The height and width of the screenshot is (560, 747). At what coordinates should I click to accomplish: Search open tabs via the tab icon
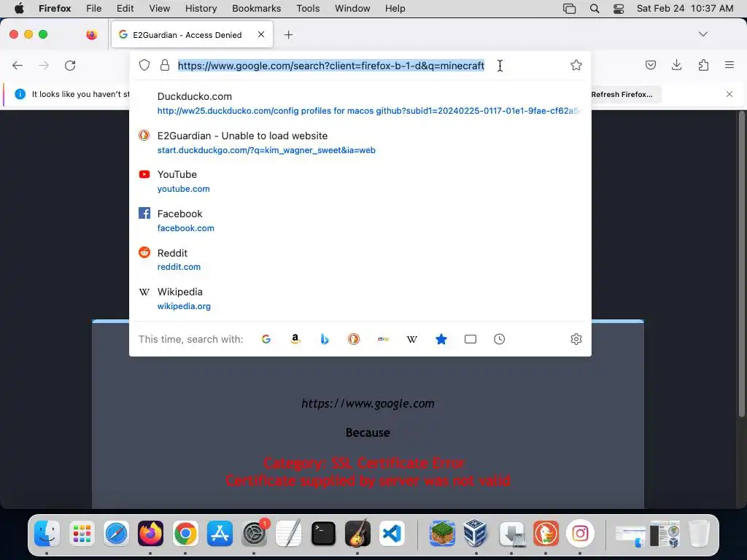(x=471, y=339)
